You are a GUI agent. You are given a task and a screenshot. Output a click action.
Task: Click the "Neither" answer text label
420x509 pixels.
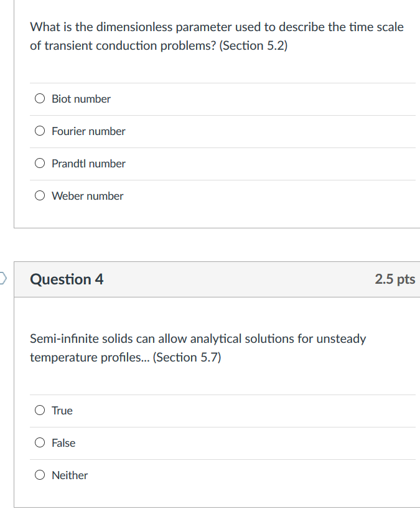click(70, 475)
